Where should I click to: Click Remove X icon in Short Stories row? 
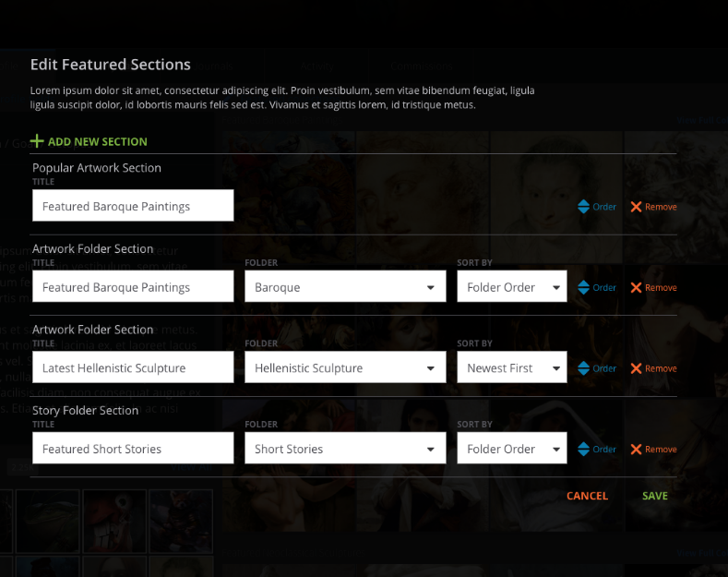click(636, 450)
